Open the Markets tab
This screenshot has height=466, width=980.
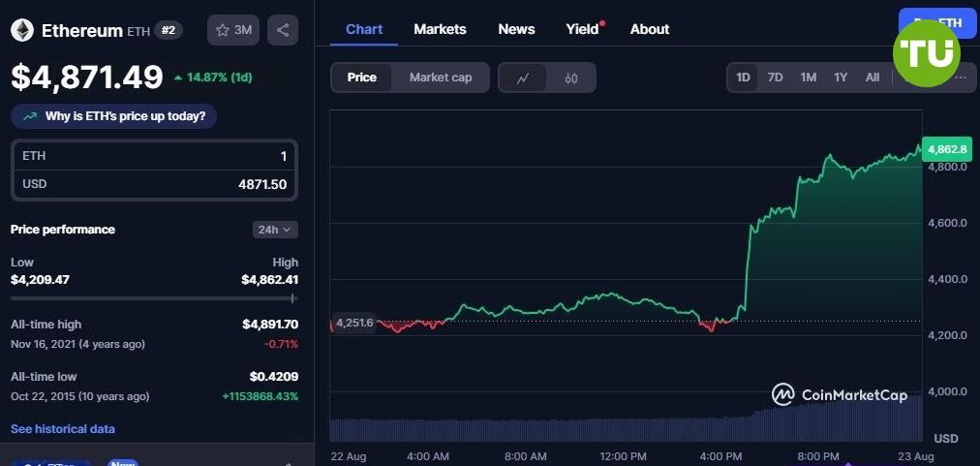click(x=440, y=29)
